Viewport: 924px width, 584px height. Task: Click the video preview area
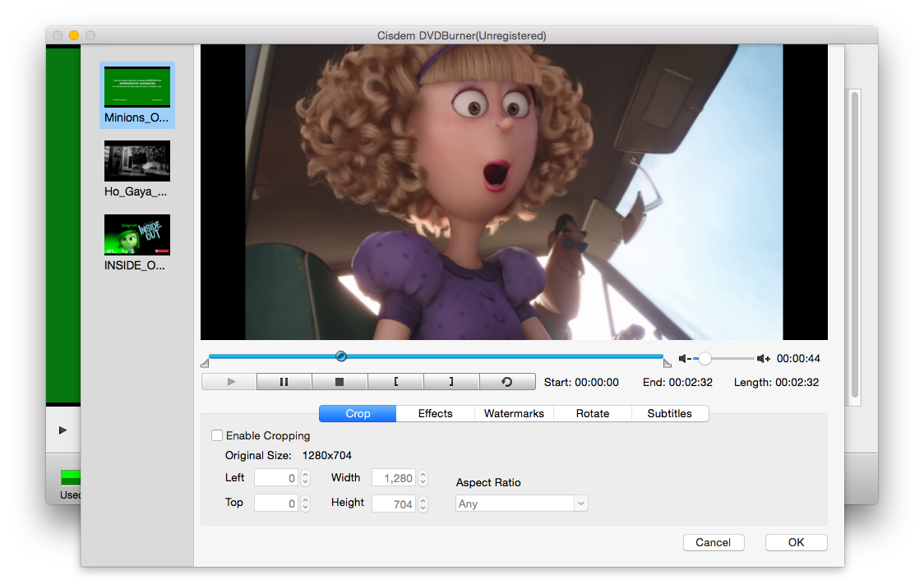[514, 192]
